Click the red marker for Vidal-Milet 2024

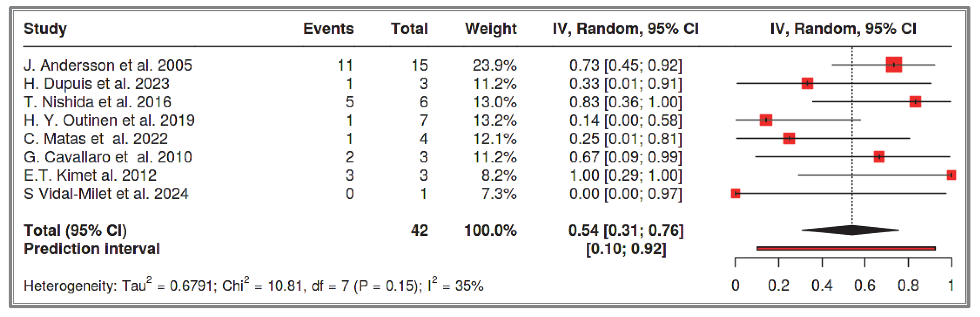click(x=736, y=194)
